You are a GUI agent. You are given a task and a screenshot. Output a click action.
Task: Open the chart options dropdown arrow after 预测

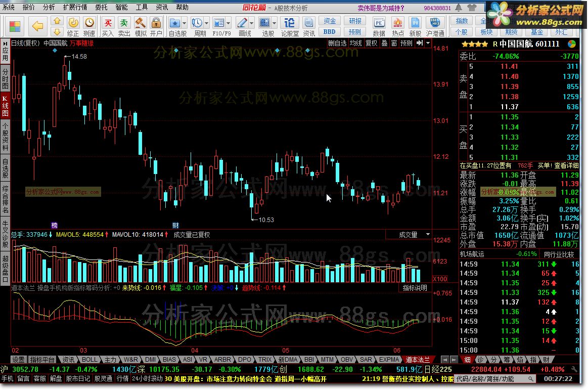click(x=428, y=43)
